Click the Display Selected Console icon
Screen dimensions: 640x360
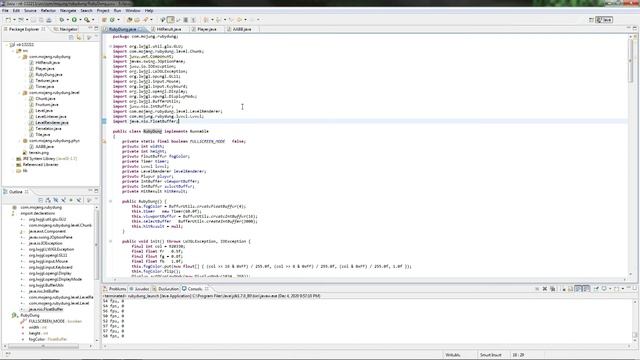pos(604,289)
